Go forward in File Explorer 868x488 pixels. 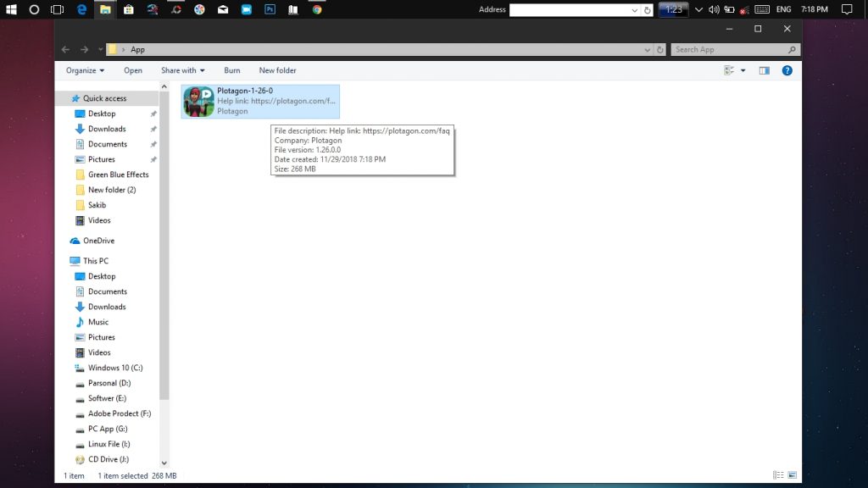[84, 49]
